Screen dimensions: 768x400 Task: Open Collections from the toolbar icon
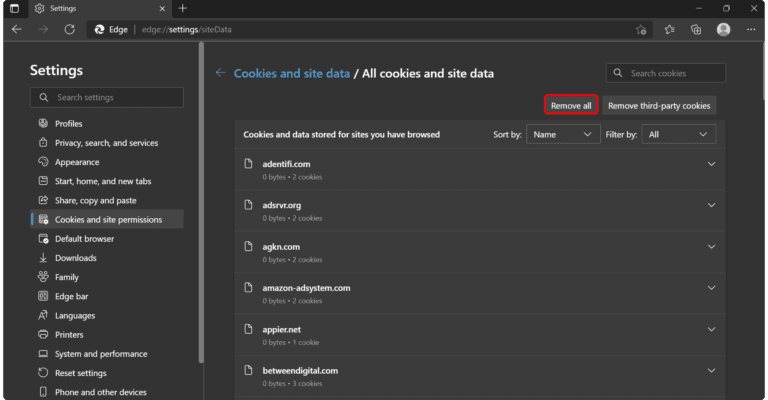696,30
